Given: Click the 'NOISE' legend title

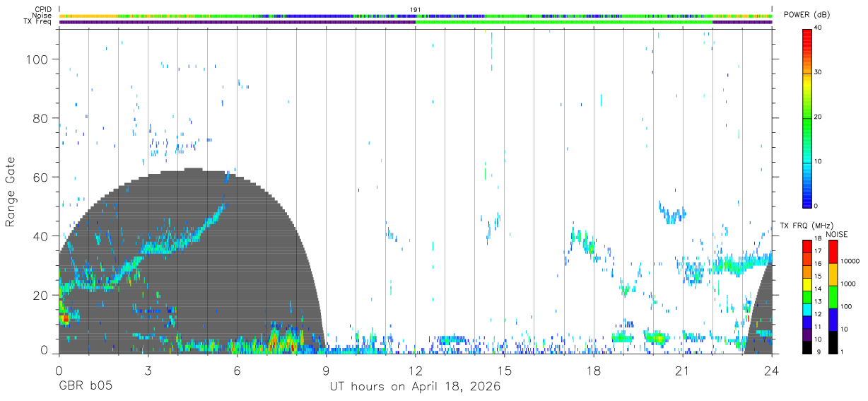Looking at the screenshot, I should 837,234.
